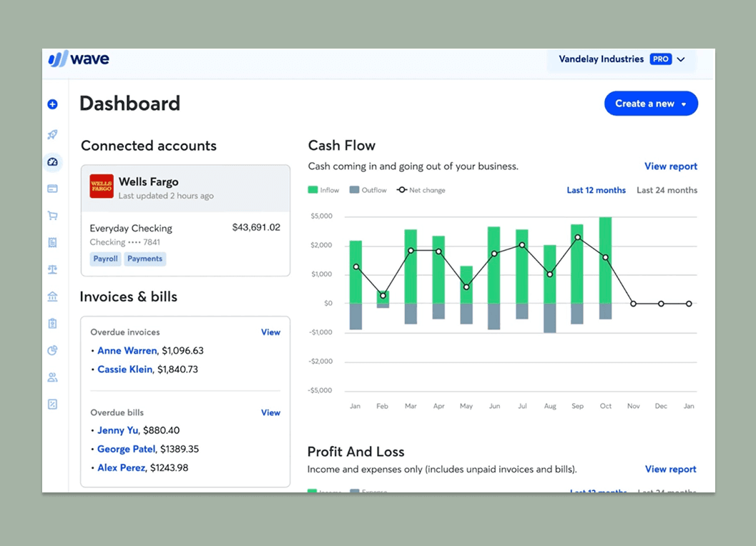756x546 pixels.
Task: Toggle the Inflow legend in Cash Flow chart
Action: click(x=323, y=190)
